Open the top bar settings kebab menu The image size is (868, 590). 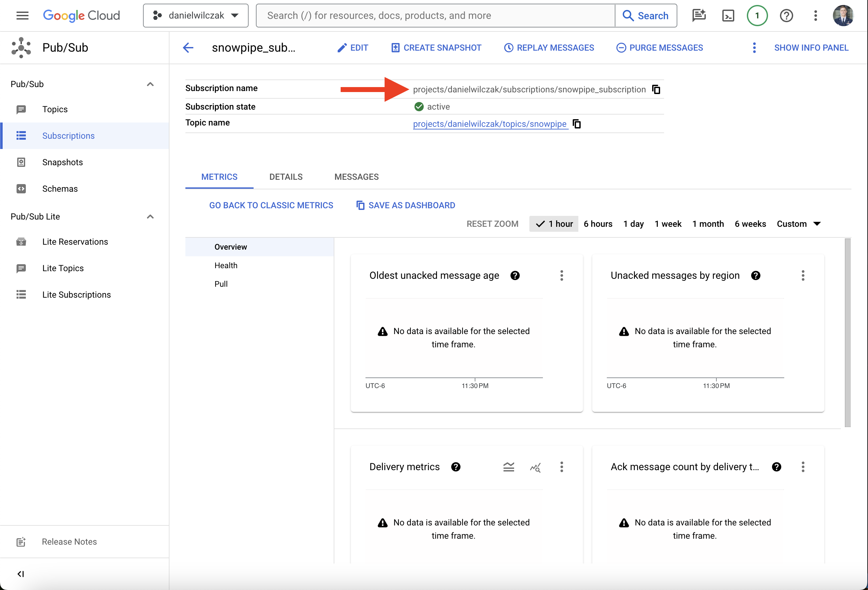pos(815,16)
